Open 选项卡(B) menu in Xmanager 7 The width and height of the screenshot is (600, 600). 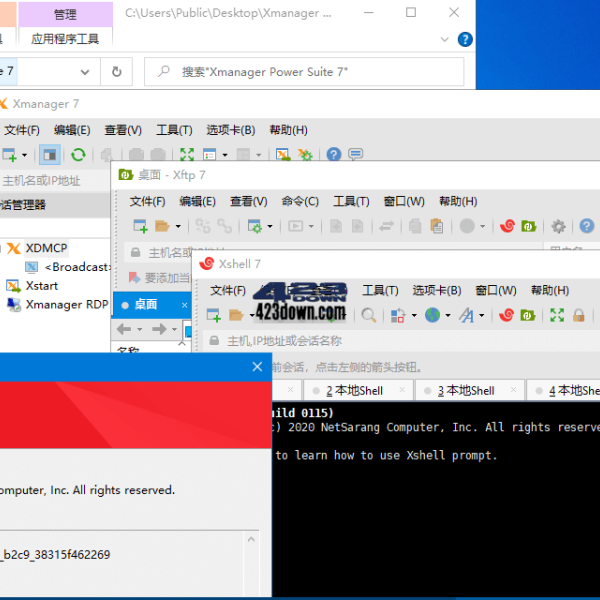click(x=231, y=130)
